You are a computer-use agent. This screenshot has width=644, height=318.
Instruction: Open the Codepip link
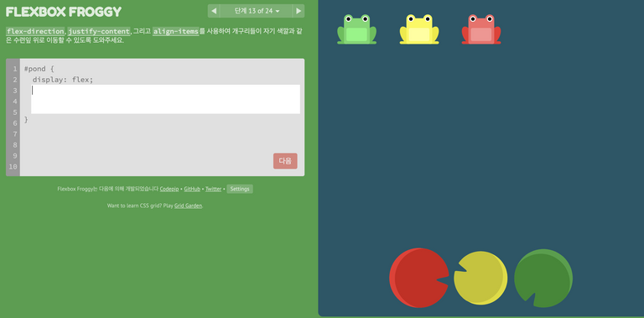click(169, 189)
